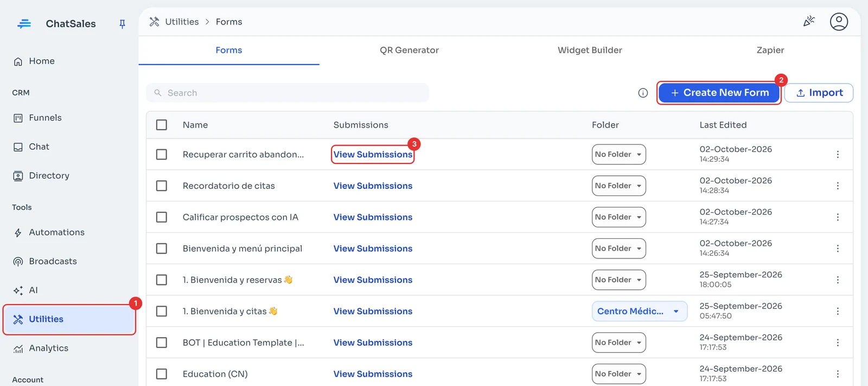The image size is (868, 386).
Task: Open the celebration announcements icon in header
Action: coord(809,22)
